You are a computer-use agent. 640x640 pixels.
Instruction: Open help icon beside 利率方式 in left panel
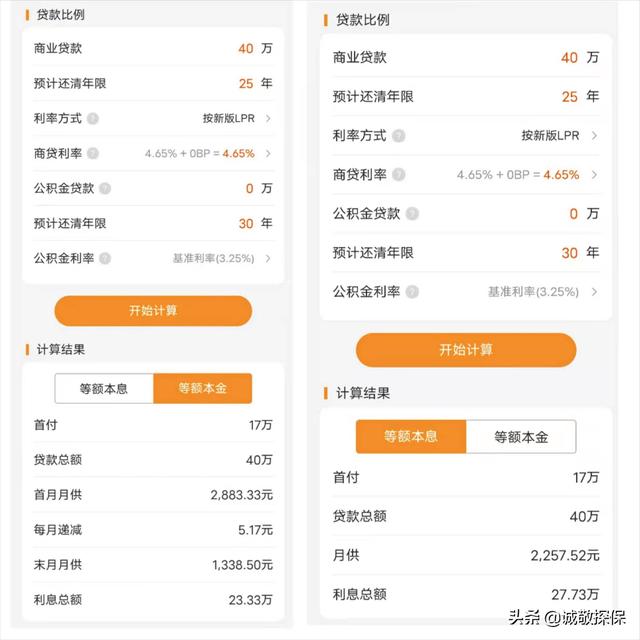click(x=93, y=118)
